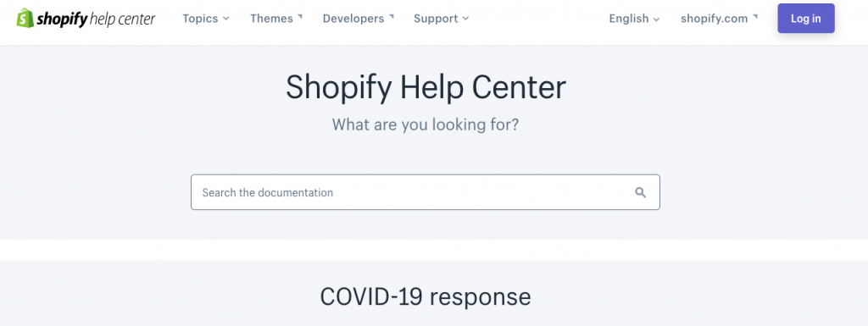This screenshot has height=326, width=868.
Task: Focus the 'Search the documentation' field
Action: (x=426, y=192)
